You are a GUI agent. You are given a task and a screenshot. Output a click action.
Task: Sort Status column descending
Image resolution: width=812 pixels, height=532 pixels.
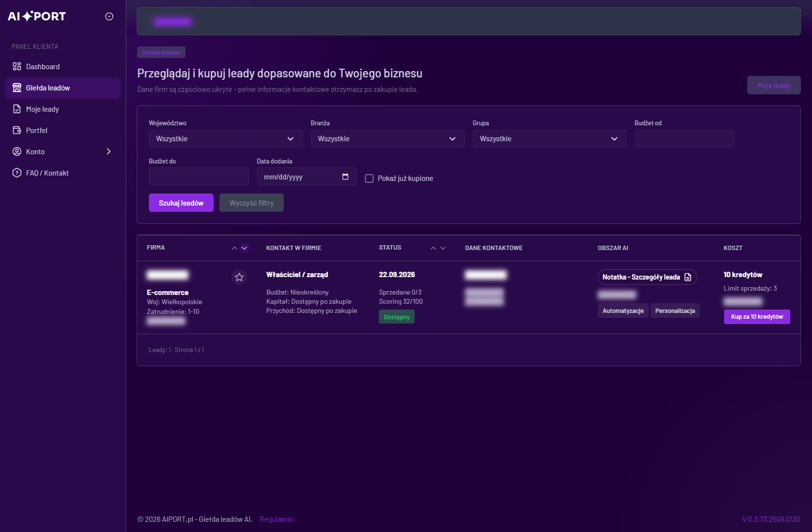(x=443, y=248)
